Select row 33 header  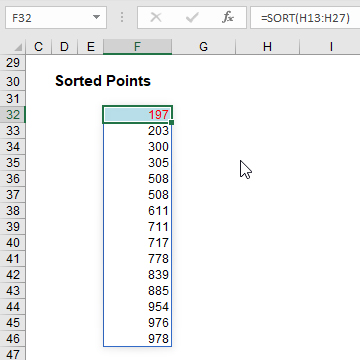tap(13, 131)
